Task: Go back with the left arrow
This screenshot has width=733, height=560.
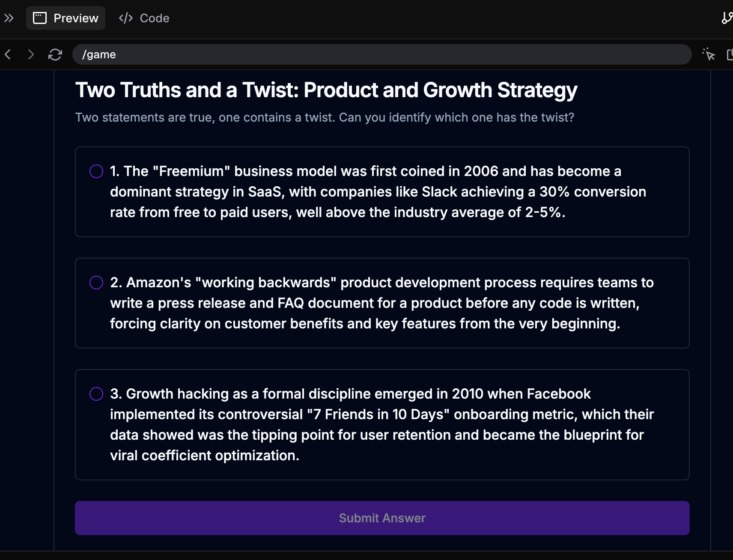Action: tap(8, 54)
